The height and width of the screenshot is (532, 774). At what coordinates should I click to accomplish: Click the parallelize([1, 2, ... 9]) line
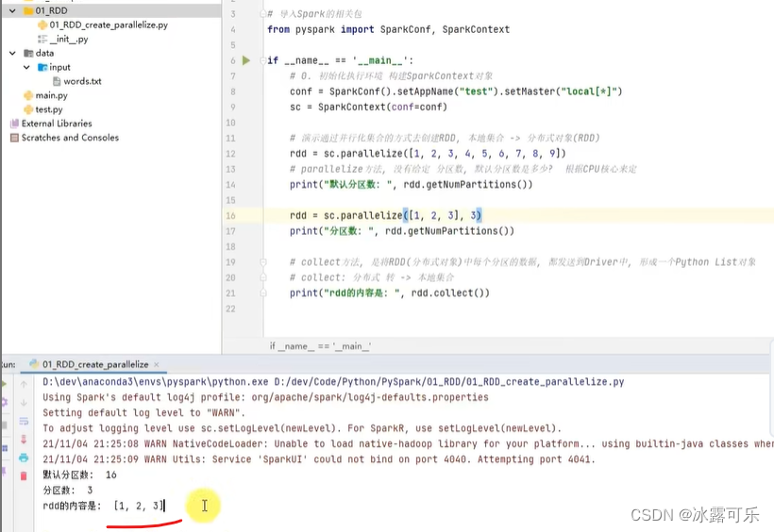428,154
